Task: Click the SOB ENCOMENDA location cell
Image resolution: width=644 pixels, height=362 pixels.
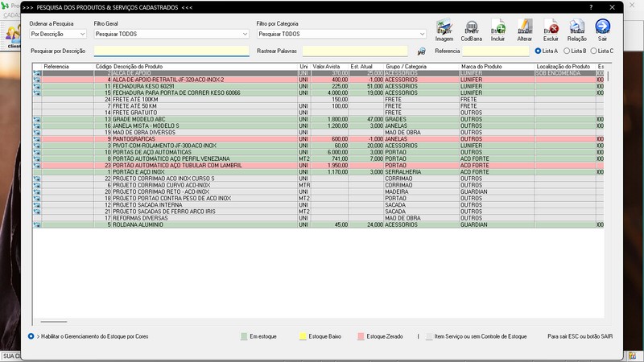Action: [x=565, y=73]
